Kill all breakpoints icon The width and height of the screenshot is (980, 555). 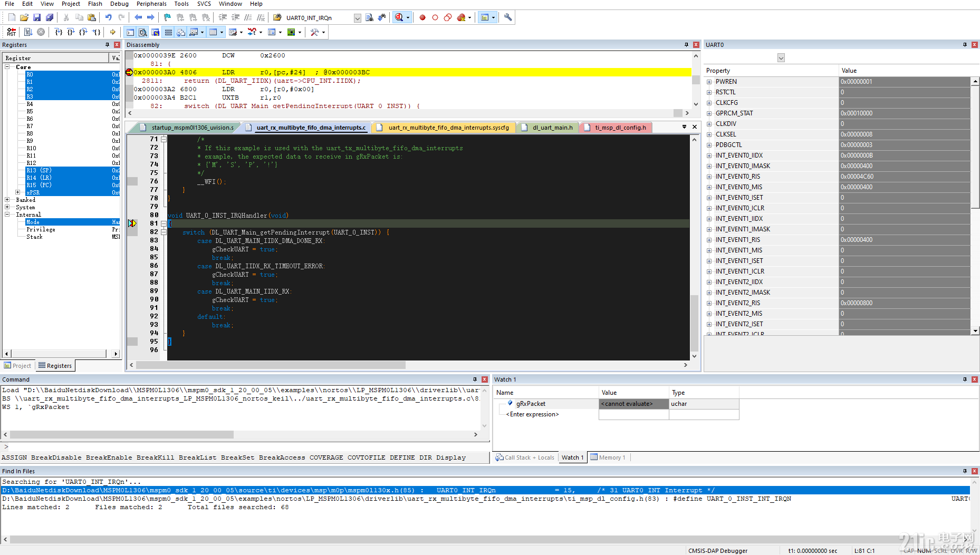pos(462,17)
